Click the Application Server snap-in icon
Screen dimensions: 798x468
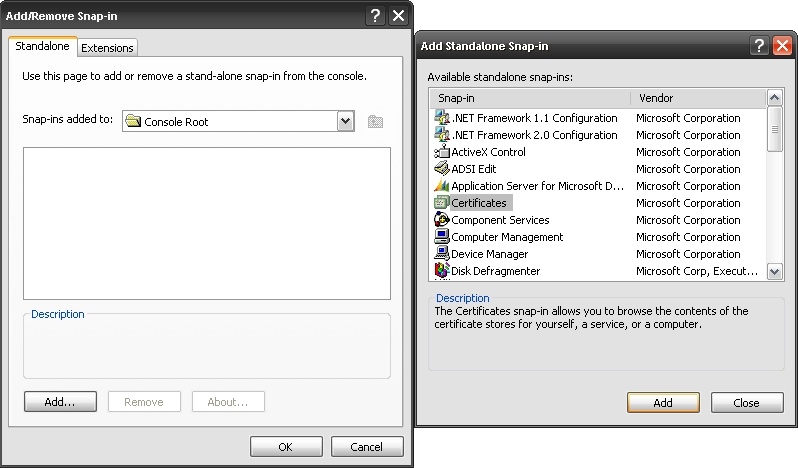point(442,186)
